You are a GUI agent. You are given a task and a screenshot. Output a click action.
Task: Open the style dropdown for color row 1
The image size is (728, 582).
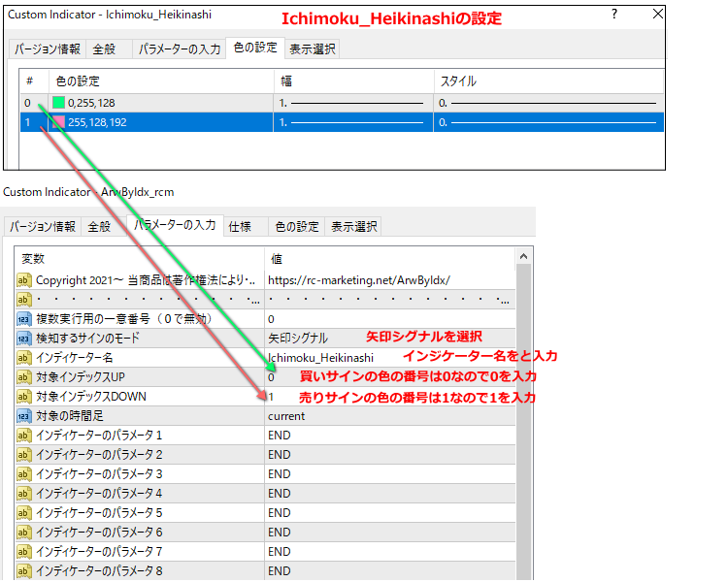(548, 122)
